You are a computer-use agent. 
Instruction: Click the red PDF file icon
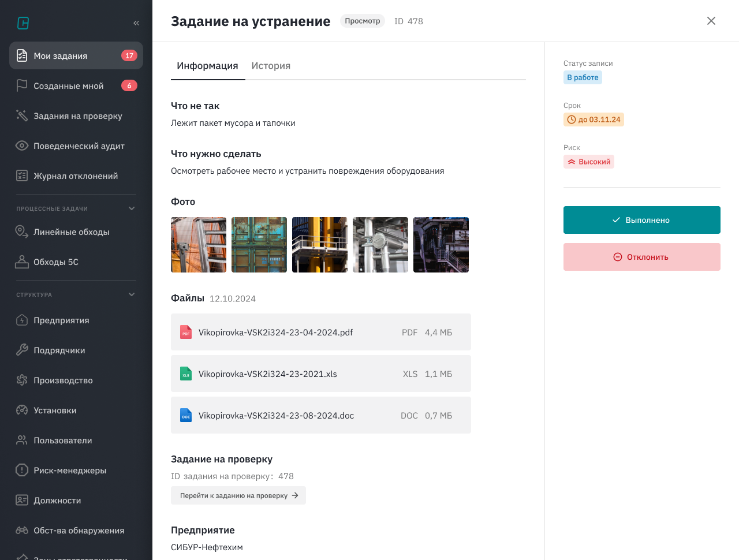(186, 332)
